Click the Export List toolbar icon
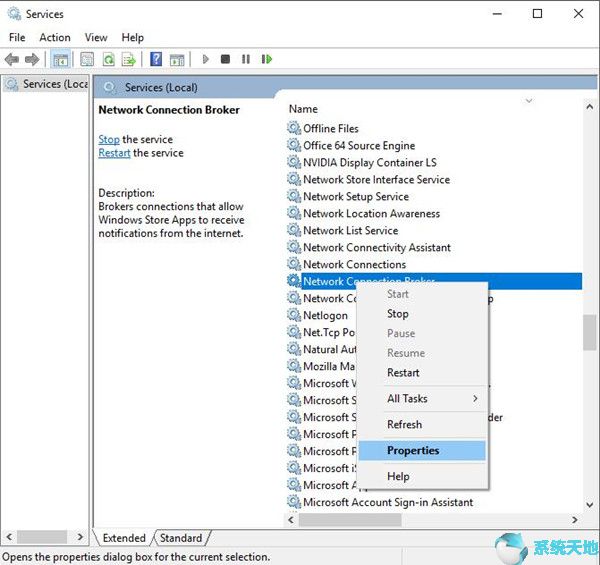This screenshot has height=565, width=600. click(x=127, y=60)
